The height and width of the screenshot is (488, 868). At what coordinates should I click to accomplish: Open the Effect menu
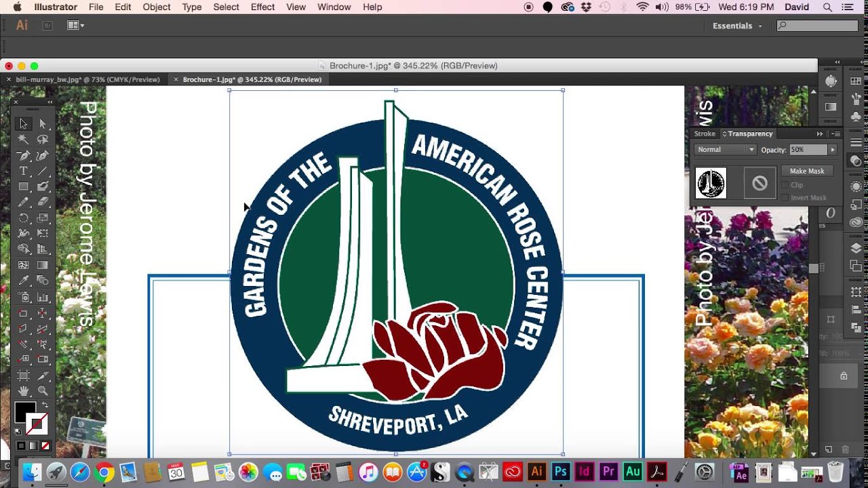tap(262, 7)
